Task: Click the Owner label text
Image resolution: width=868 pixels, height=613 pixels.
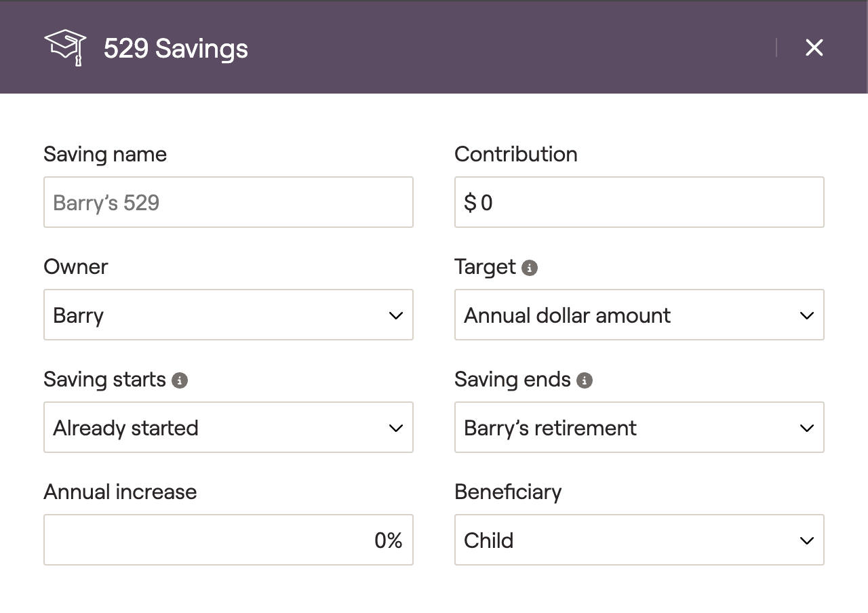Action: (x=76, y=267)
